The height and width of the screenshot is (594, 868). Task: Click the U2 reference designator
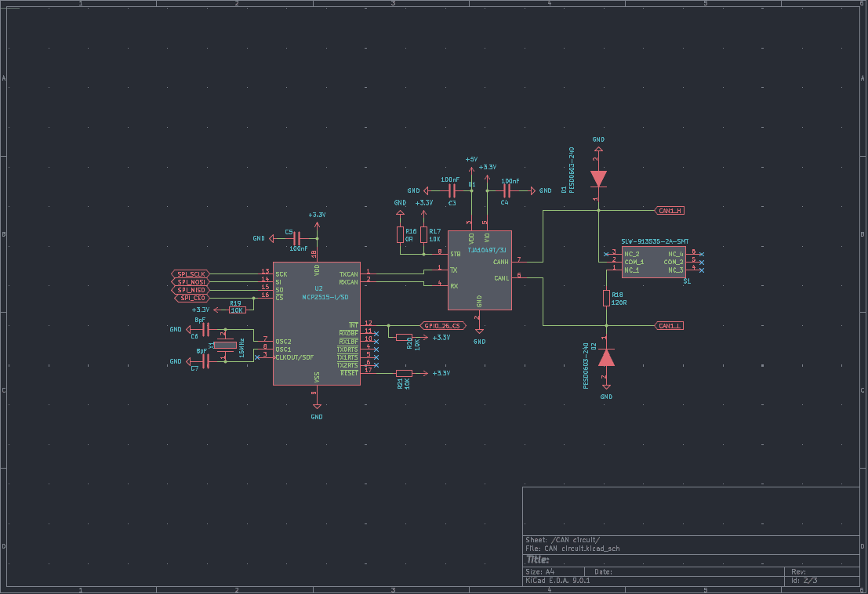[318, 288]
